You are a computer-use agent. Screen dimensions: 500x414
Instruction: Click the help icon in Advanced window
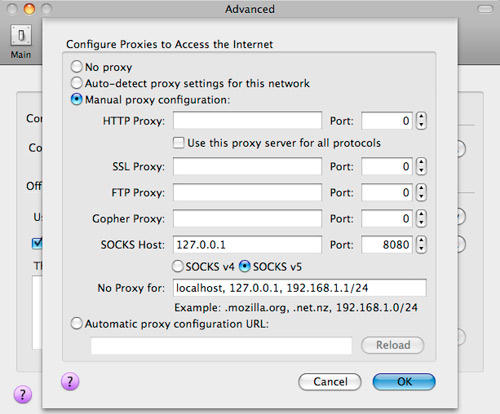[23, 395]
